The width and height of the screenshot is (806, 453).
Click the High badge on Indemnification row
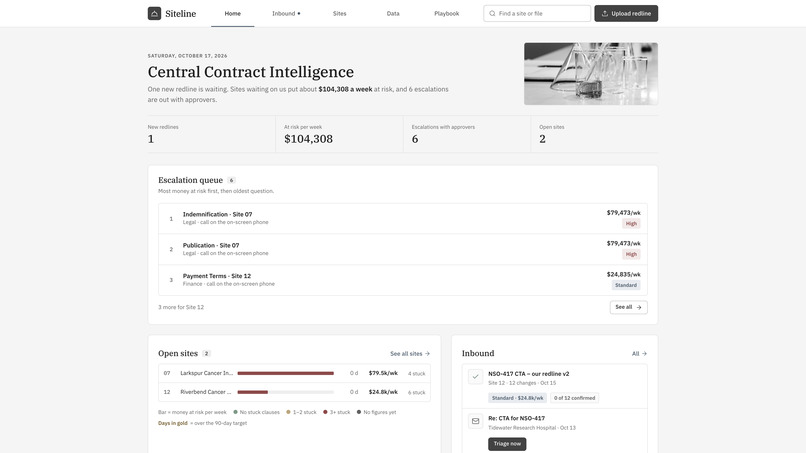(631, 224)
